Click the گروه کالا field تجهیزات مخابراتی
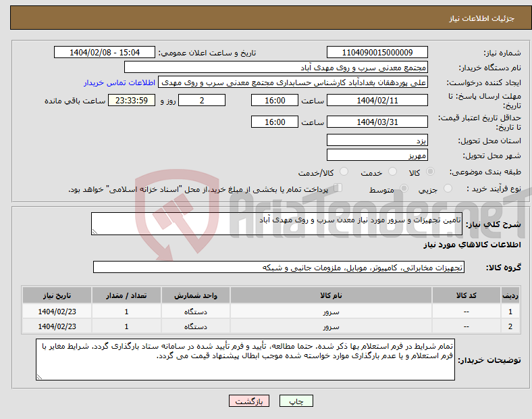Viewport: 532px width, 419px height. tap(279, 267)
